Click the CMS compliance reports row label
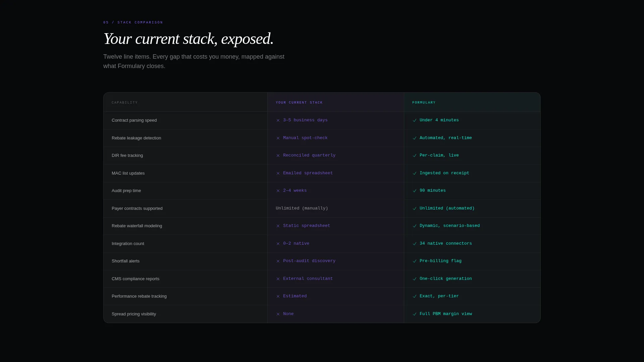The width and height of the screenshot is (644, 362). pyautogui.click(x=136, y=279)
